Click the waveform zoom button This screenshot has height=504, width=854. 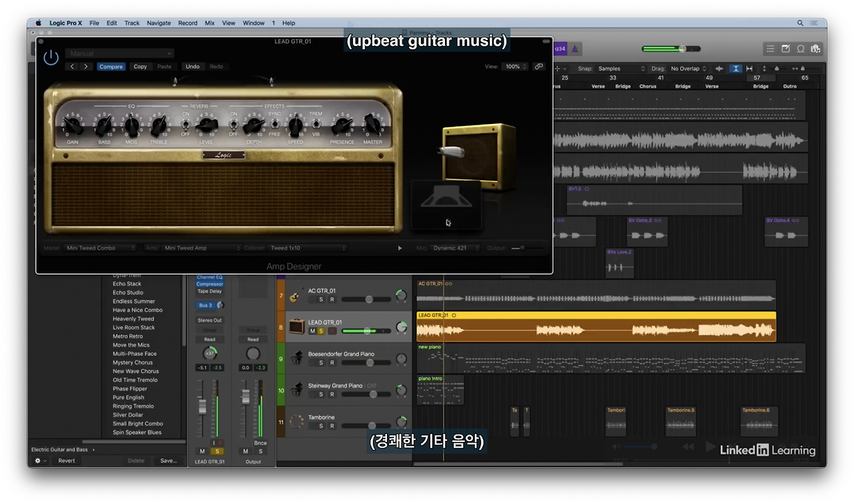coord(719,69)
